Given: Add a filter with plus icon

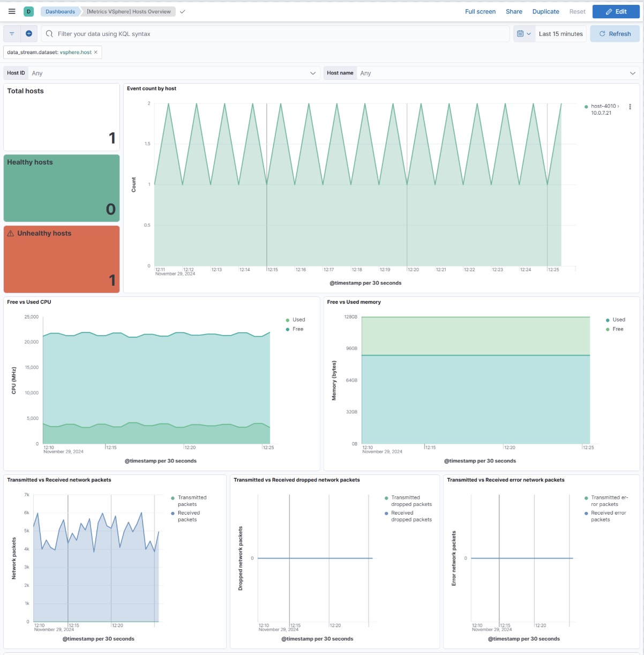Looking at the screenshot, I should (x=29, y=34).
